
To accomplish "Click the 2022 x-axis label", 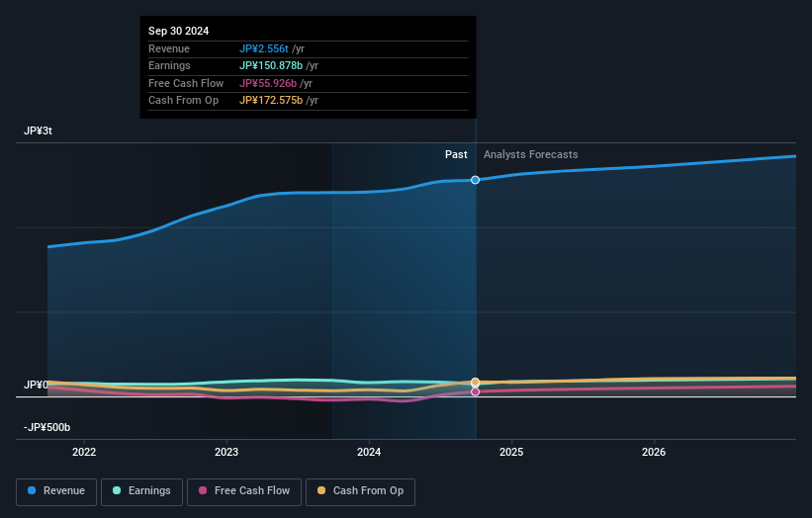I will 84,453.
